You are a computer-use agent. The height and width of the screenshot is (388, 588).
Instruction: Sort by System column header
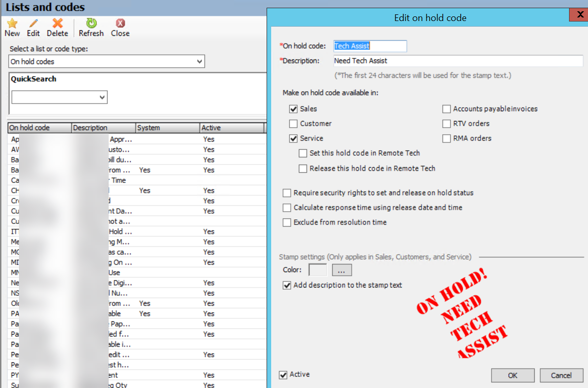[167, 128]
